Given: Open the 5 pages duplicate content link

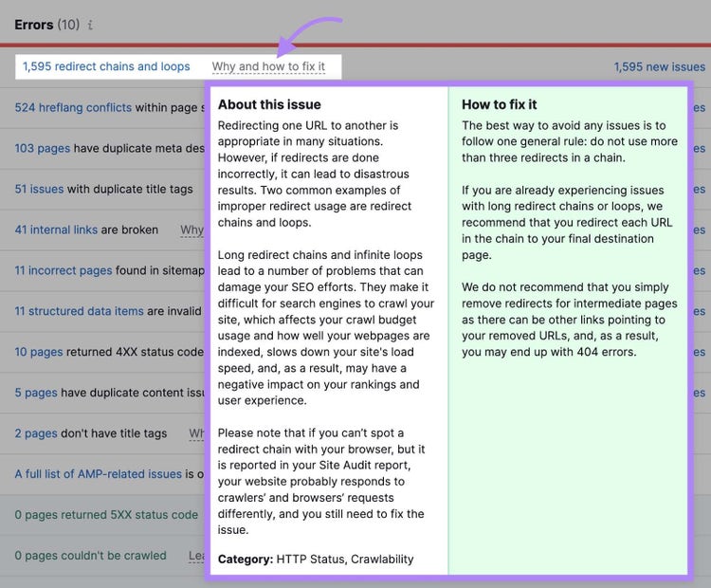Looking at the screenshot, I should [x=36, y=393].
